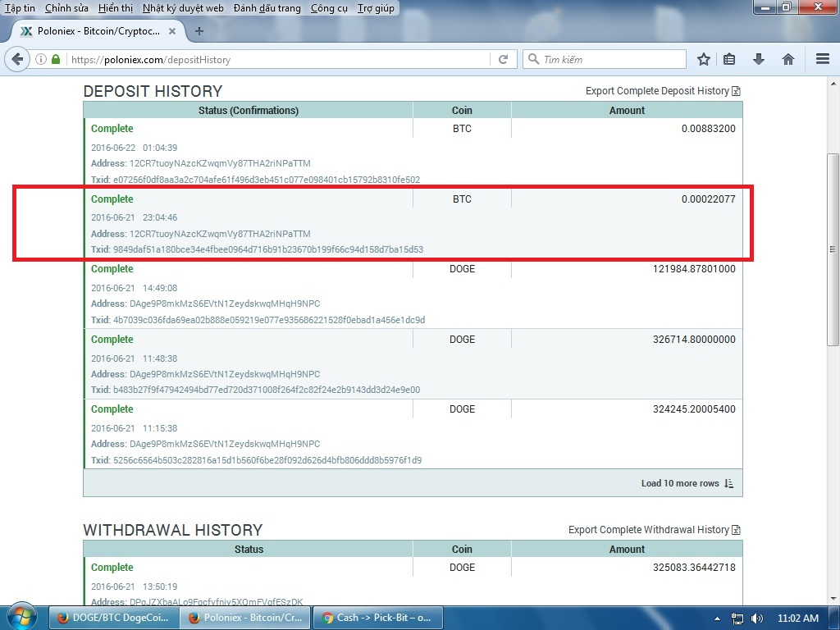Open a new tab with plus button

point(199,31)
